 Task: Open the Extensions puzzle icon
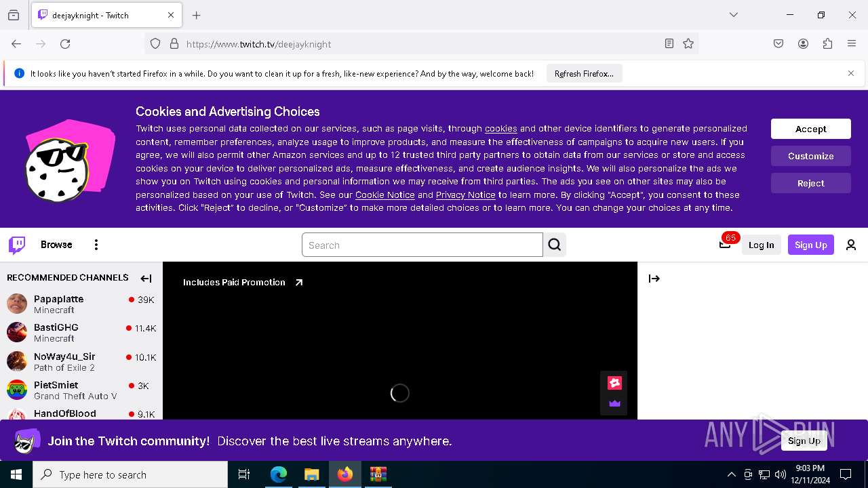(827, 44)
